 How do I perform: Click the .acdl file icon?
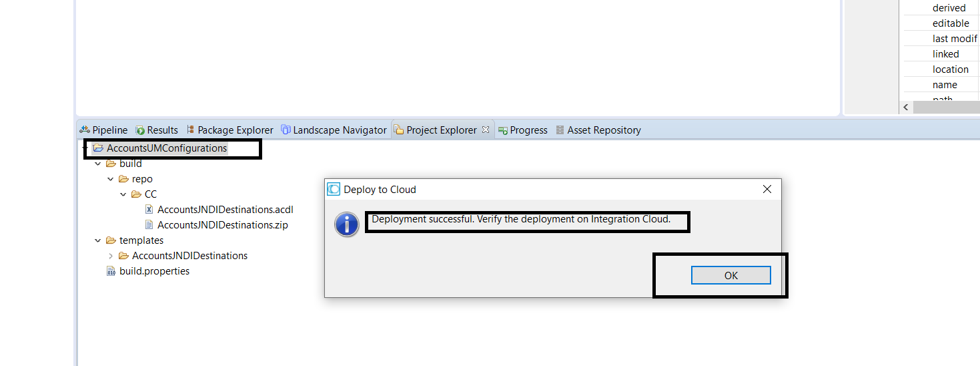[x=149, y=210]
